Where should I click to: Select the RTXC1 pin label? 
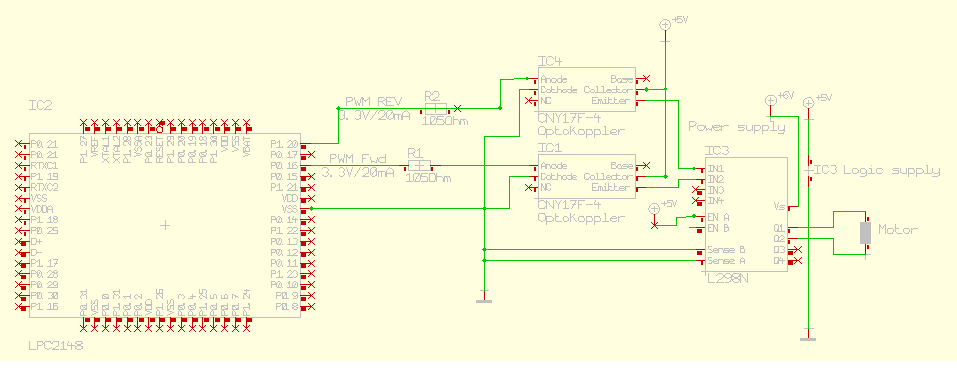point(44,166)
